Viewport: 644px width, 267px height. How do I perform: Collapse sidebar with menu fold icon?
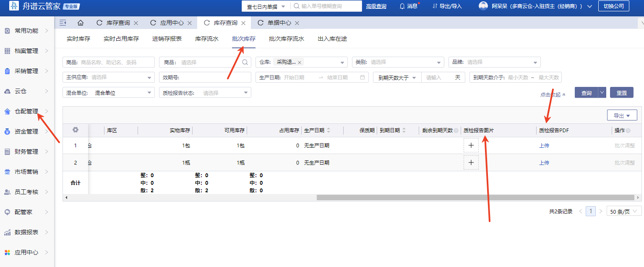tap(63, 23)
